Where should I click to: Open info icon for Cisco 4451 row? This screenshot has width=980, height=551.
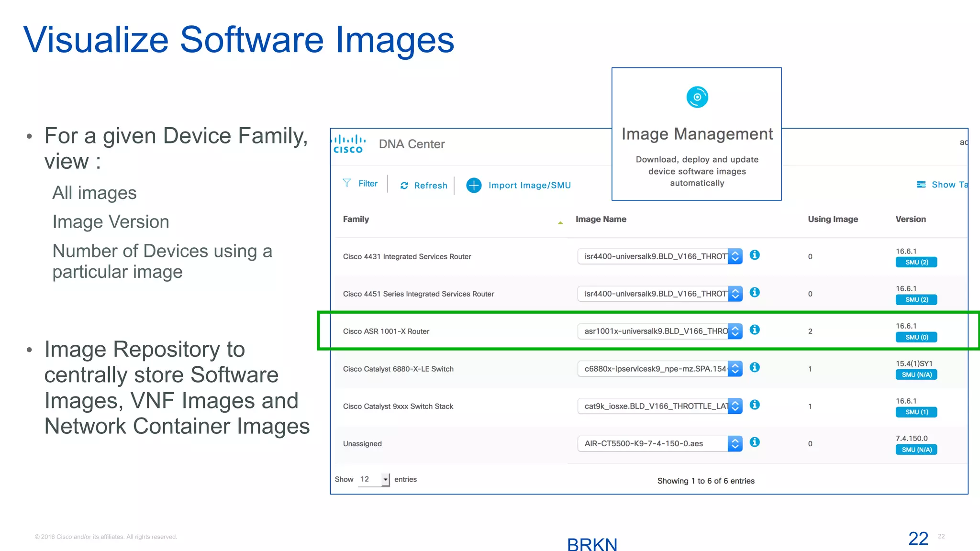[x=755, y=292]
